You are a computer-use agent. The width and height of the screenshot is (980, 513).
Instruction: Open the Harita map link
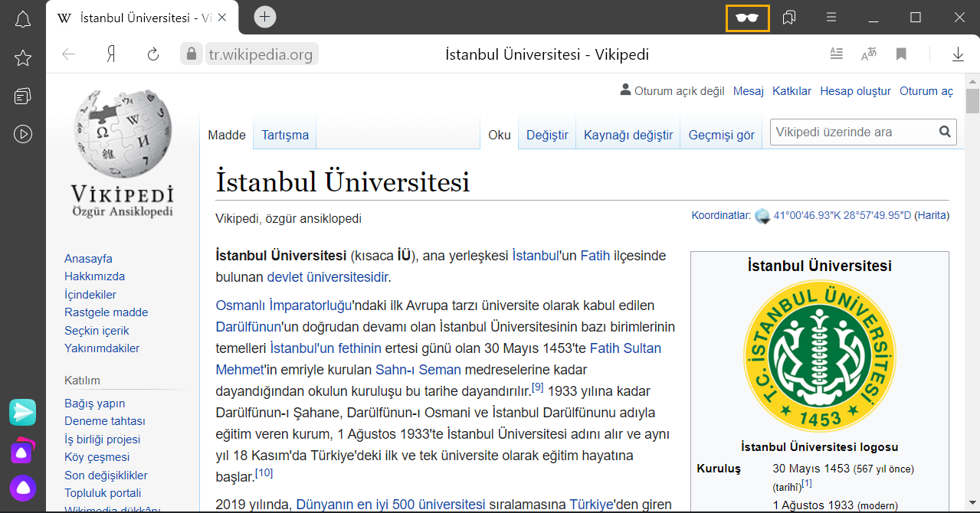pos(932,215)
